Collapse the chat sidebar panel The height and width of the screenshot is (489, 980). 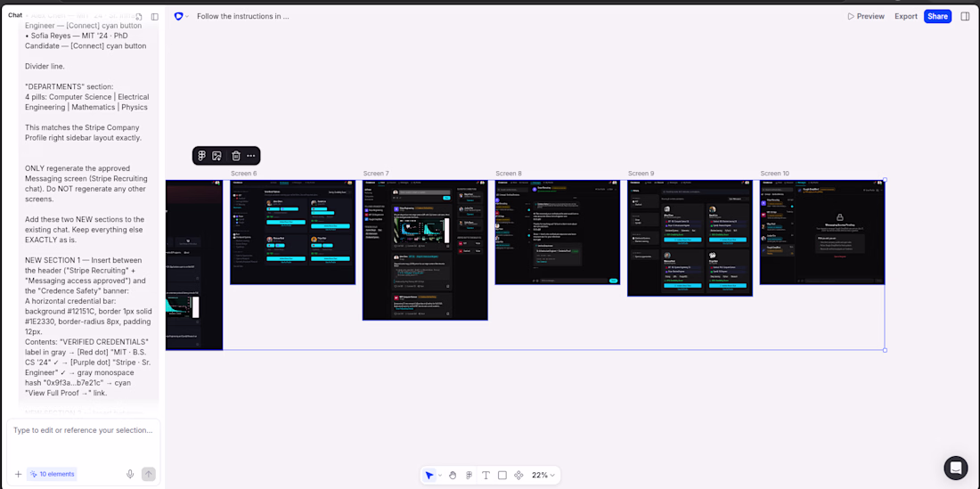[x=155, y=17]
